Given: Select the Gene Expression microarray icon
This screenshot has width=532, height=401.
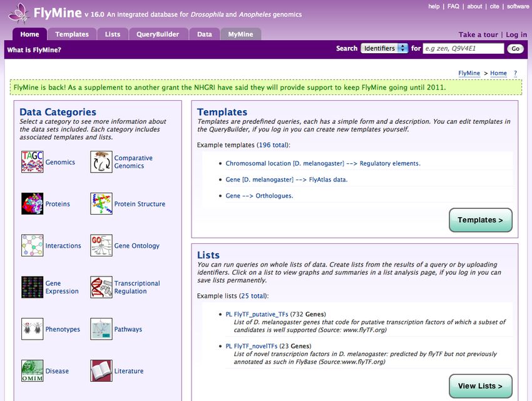Looking at the screenshot, I should (32, 287).
